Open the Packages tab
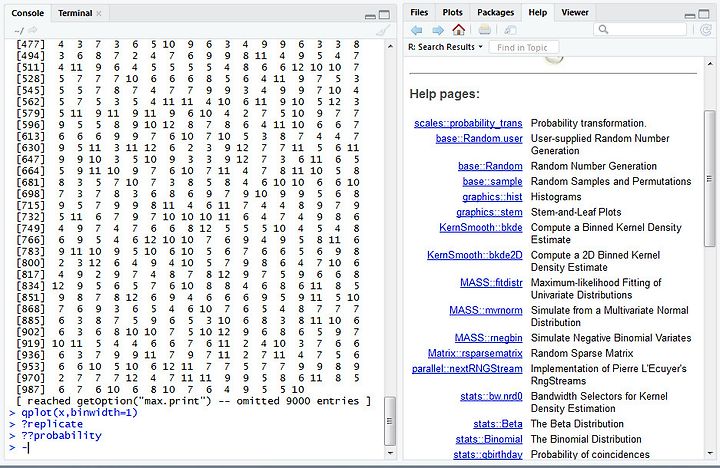The image size is (720, 468). (495, 12)
